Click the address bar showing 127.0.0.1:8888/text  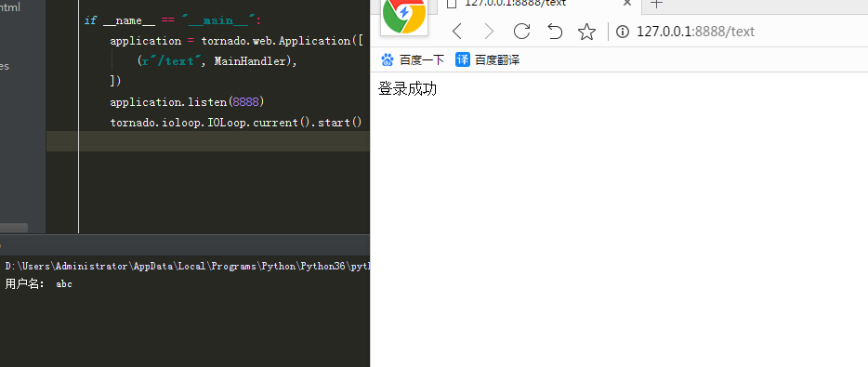(x=695, y=32)
